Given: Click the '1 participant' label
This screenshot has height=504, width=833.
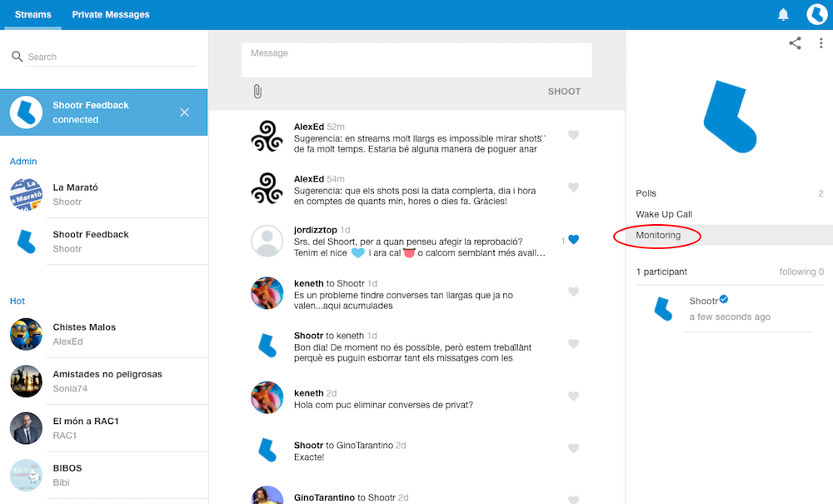Looking at the screenshot, I should tap(661, 272).
